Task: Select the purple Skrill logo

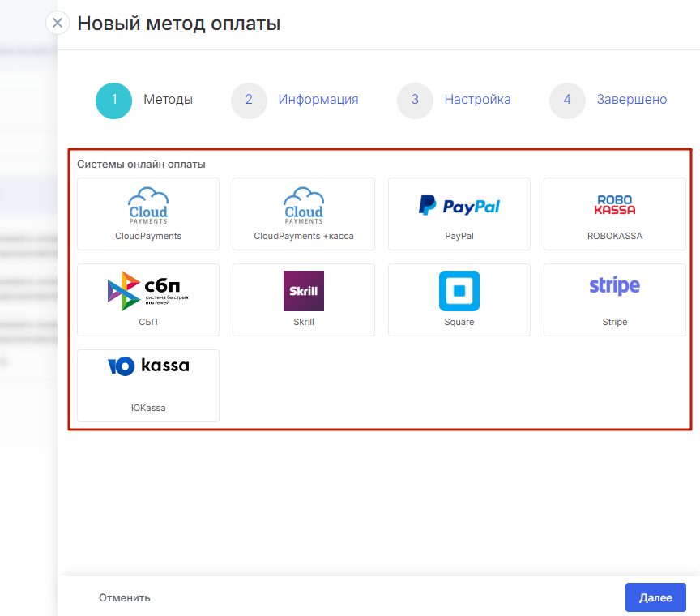Action: coord(304,291)
